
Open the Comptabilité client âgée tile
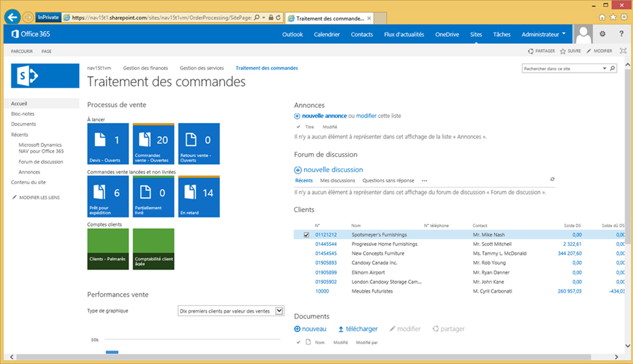point(153,248)
